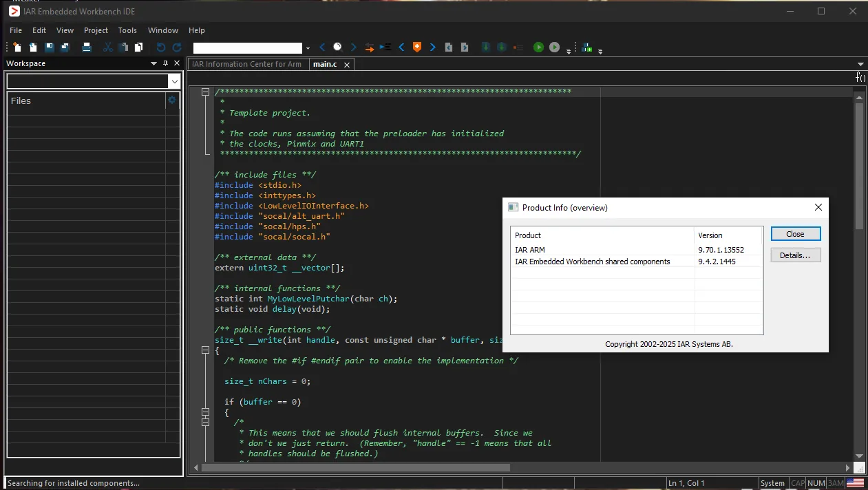Collapse the __write function body fold
868x490 pixels.
coord(205,350)
